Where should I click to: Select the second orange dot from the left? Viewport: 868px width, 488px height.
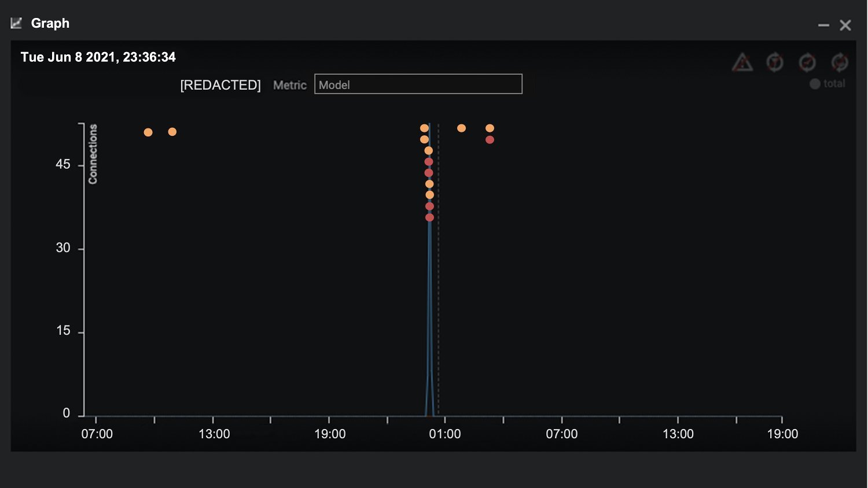pyautogui.click(x=172, y=132)
